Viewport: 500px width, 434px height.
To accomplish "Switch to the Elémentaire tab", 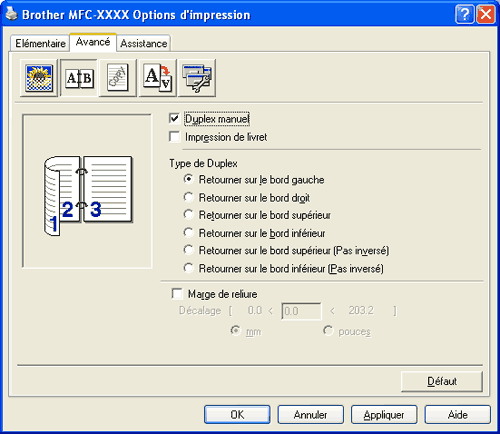I will [x=40, y=43].
